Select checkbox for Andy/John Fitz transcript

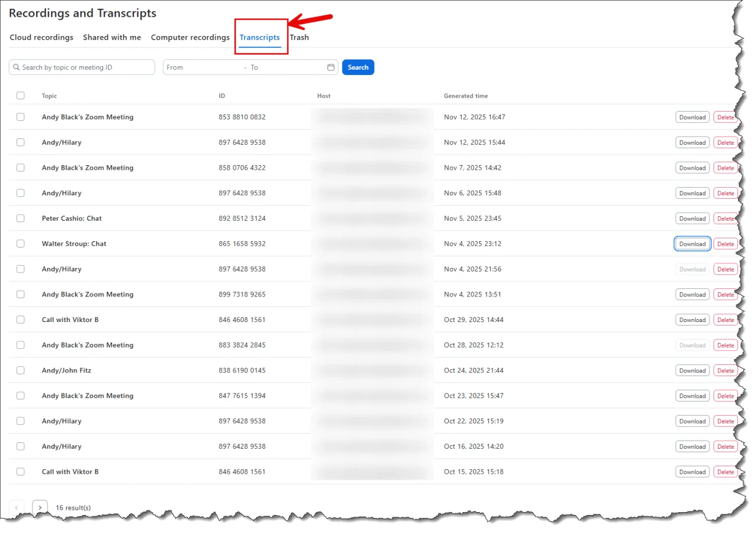point(20,370)
